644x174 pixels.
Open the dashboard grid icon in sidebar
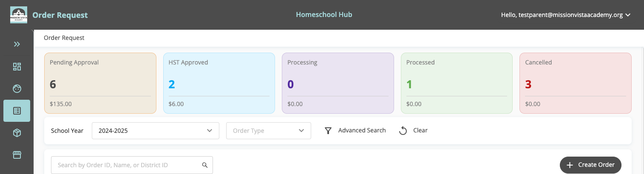17,67
